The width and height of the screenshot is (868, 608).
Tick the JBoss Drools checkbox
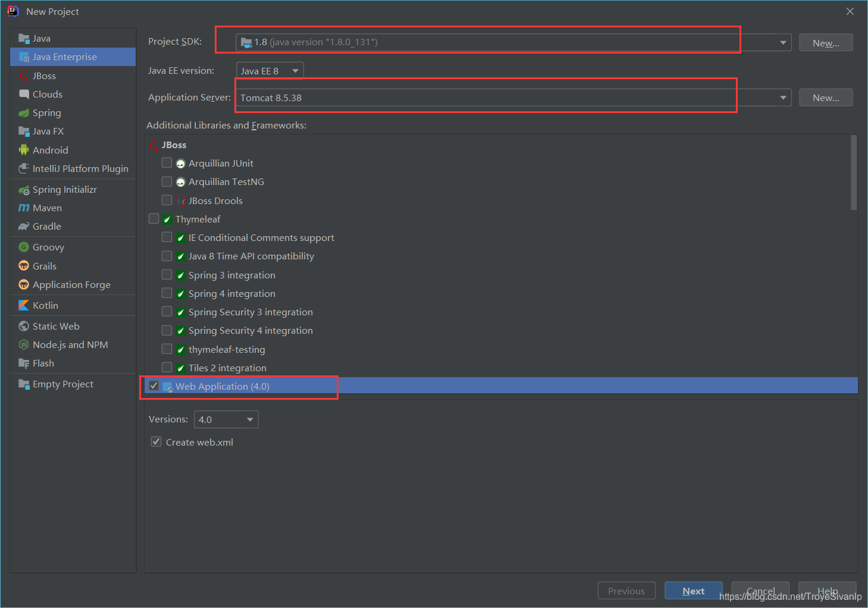pyautogui.click(x=167, y=200)
